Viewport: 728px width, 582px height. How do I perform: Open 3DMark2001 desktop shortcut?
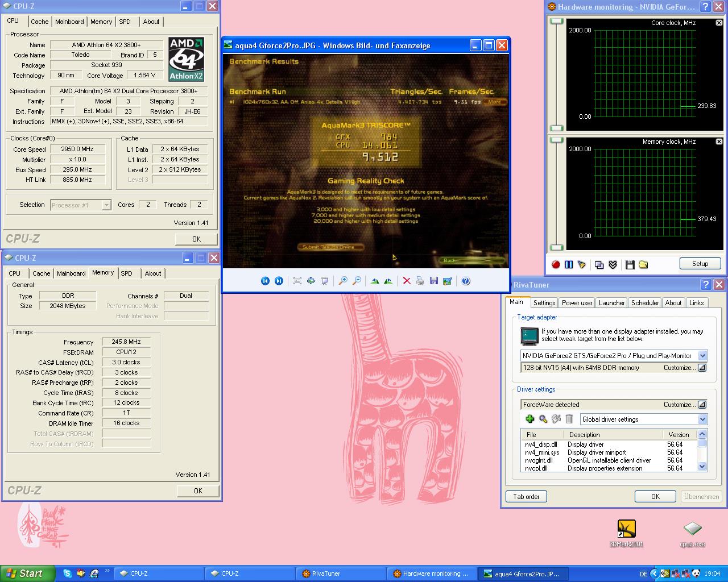pos(626,534)
